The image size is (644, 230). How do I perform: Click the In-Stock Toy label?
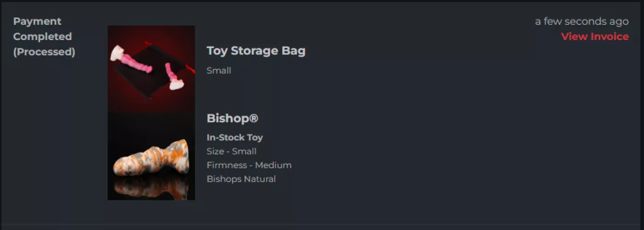coord(234,138)
